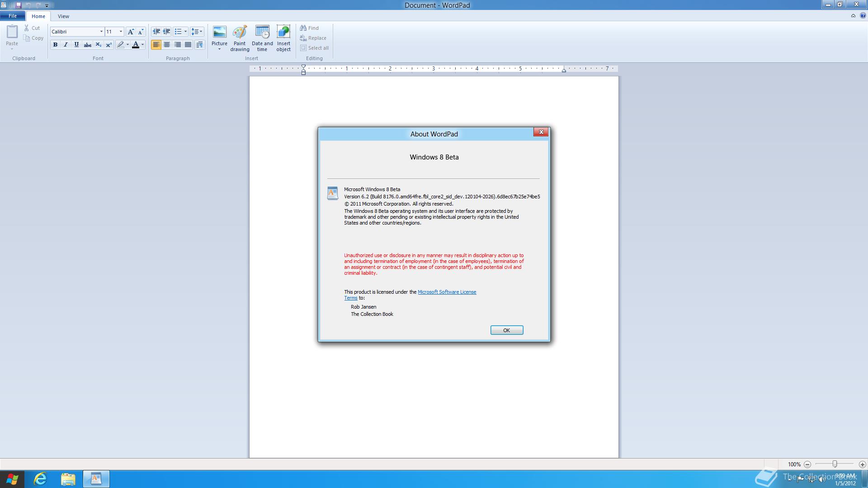Click the Subscript icon

(98, 45)
